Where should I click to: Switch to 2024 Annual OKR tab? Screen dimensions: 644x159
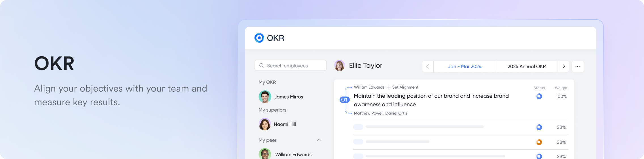(x=526, y=66)
